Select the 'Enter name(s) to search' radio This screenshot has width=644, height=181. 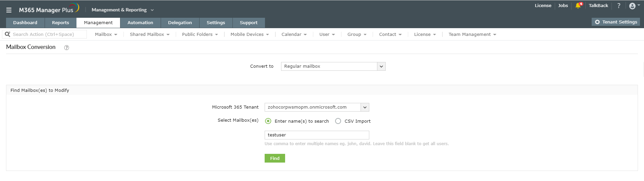click(x=268, y=121)
